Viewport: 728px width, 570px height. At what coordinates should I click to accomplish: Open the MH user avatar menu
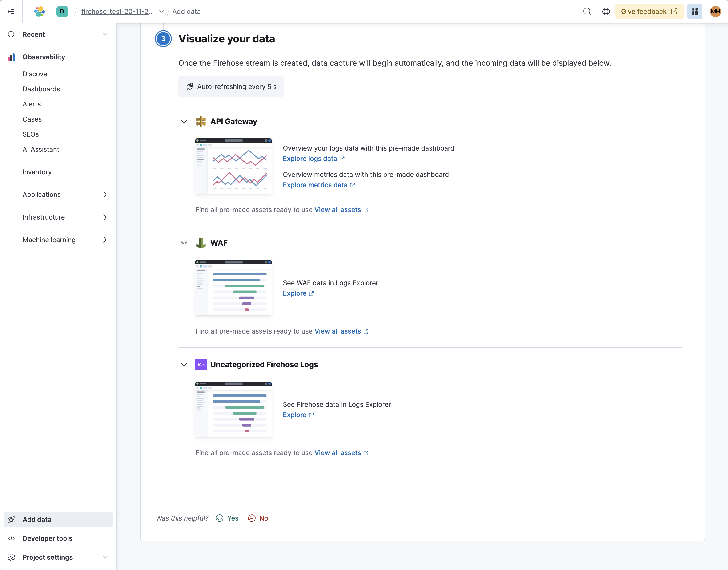point(715,12)
